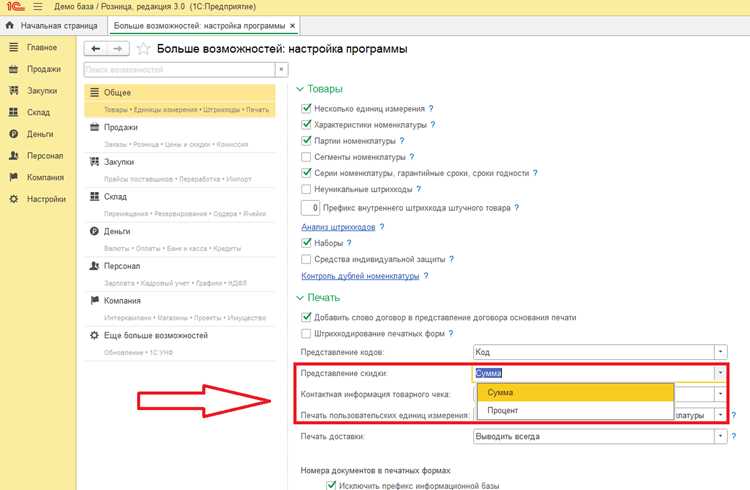Collapse the Товары section
The height and width of the screenshot is (490, 750).
[x=300, y=89]
